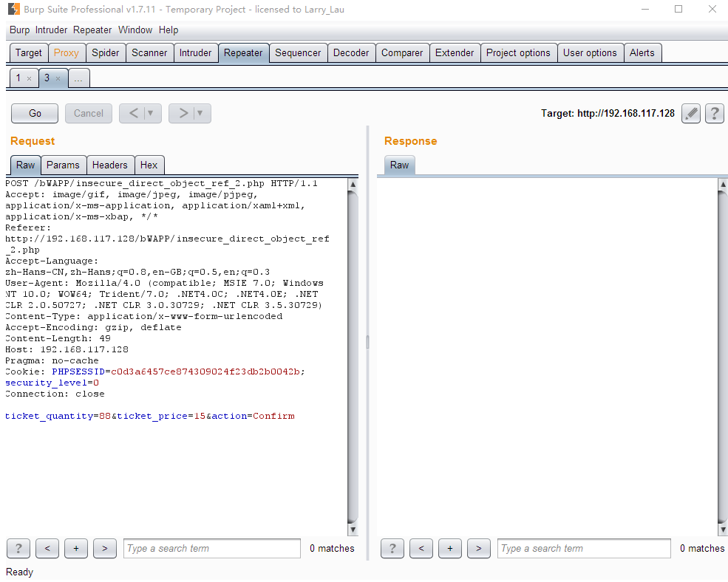Open the Alerts tab
This screenshot has height=582, width=728.
pyautogui.click(x=642, y=53)
